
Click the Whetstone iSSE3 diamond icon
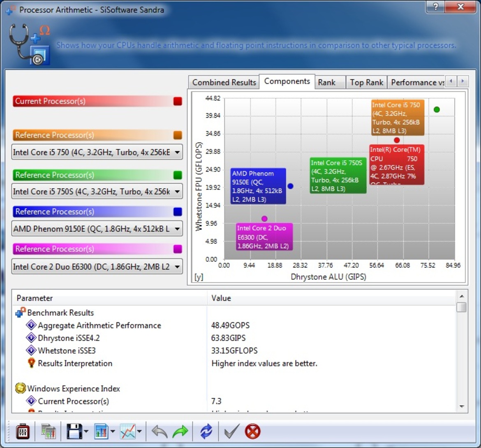[x=31, y=350]
